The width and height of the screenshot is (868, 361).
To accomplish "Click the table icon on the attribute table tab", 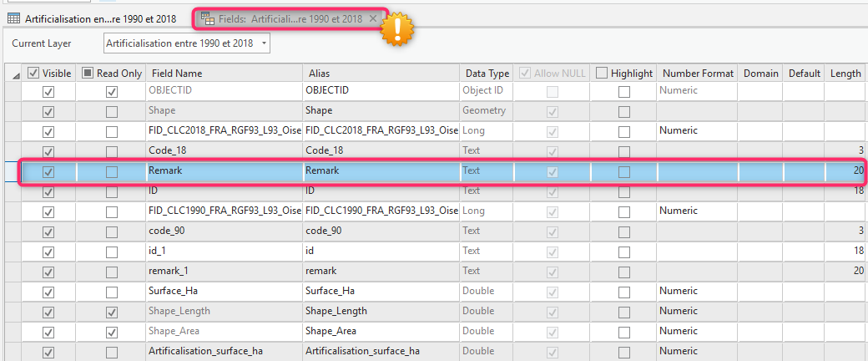I will 14,19.
